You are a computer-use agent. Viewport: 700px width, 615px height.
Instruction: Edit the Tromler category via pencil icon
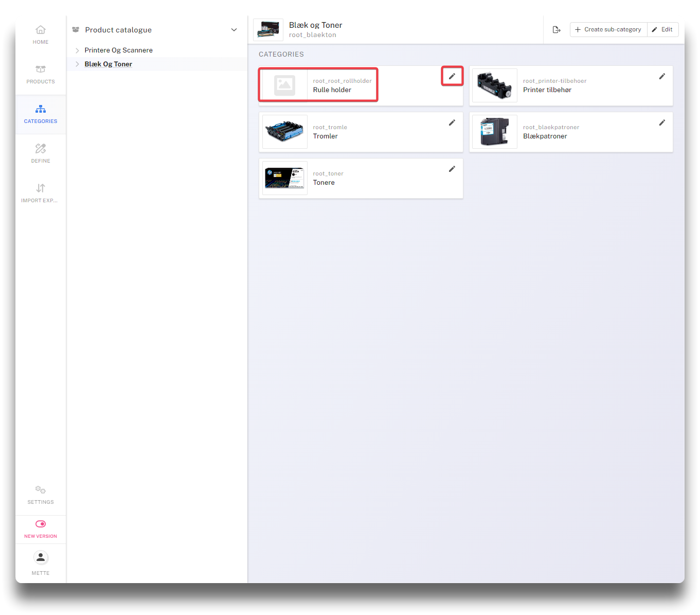[452, 122]
